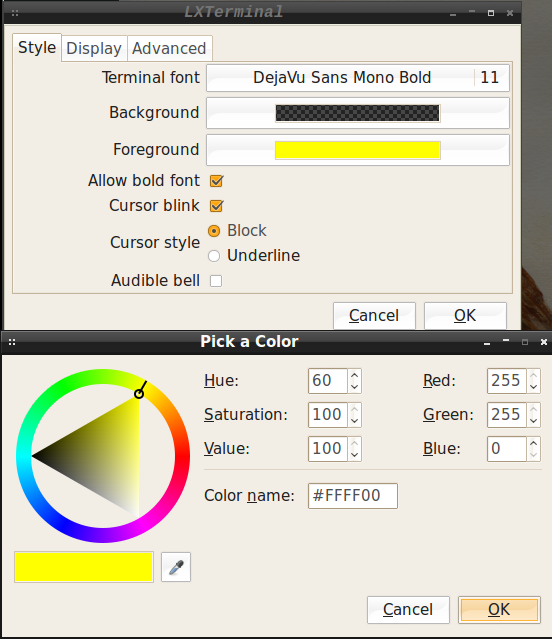
Task: Select the Underline cursor style radio button
Action: (x=214, y=256)
